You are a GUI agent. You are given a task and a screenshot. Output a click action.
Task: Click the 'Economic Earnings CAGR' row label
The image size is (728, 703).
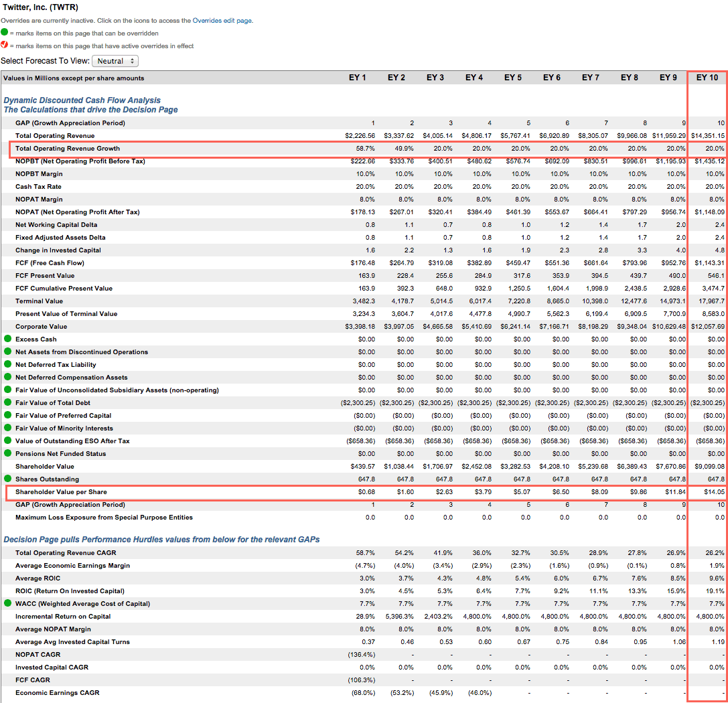[x=57, y=692]
